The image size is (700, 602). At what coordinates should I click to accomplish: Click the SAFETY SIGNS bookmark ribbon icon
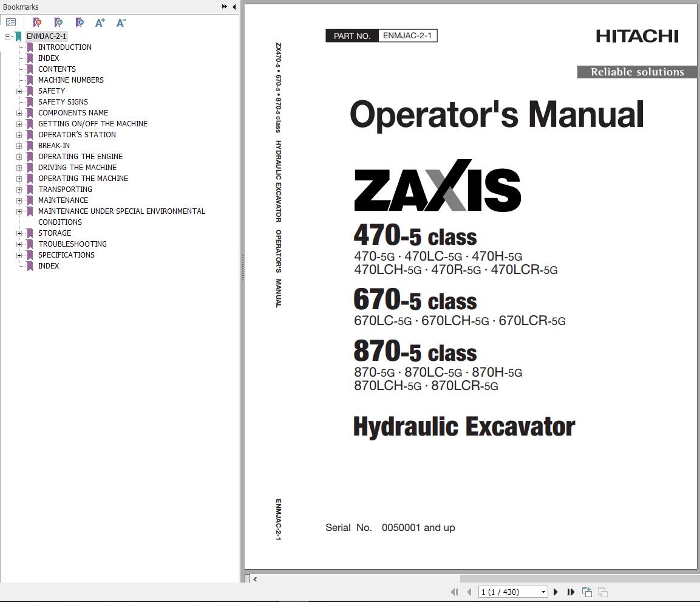30,102
